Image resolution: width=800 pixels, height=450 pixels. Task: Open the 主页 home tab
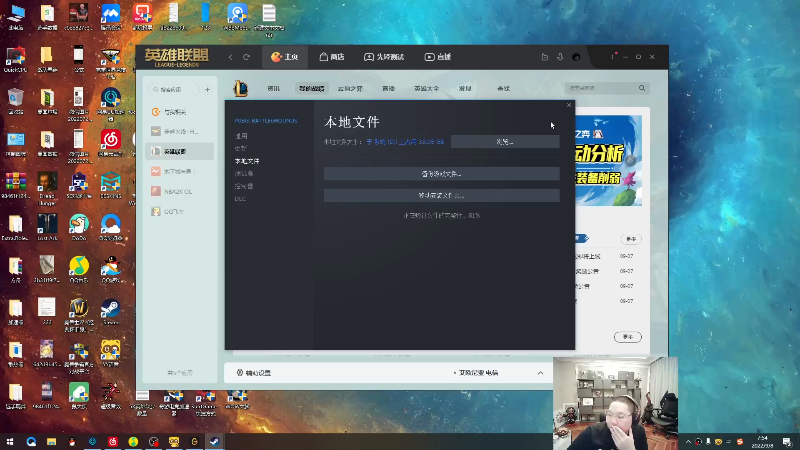click(x=285, y=57)
